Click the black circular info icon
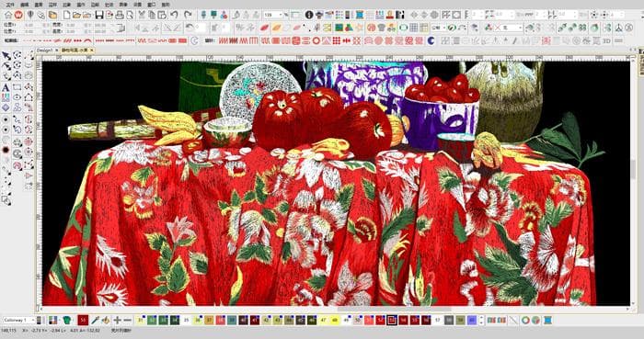The image size is (644, 339). click(x=309, y=16)
